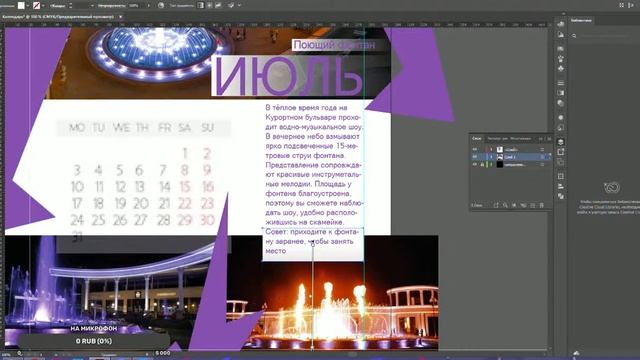This screenshot has height=360, width=640.
Task: Expand the selected middle layer arrow
Action: pyautogui.click(x=491, y=157)
